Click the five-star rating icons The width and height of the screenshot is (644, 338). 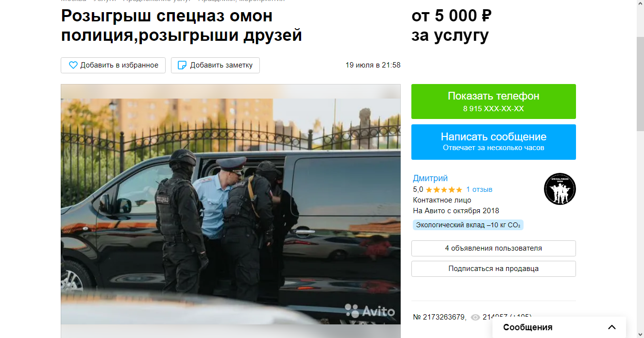pyautogui.click(x=444, y=189)
